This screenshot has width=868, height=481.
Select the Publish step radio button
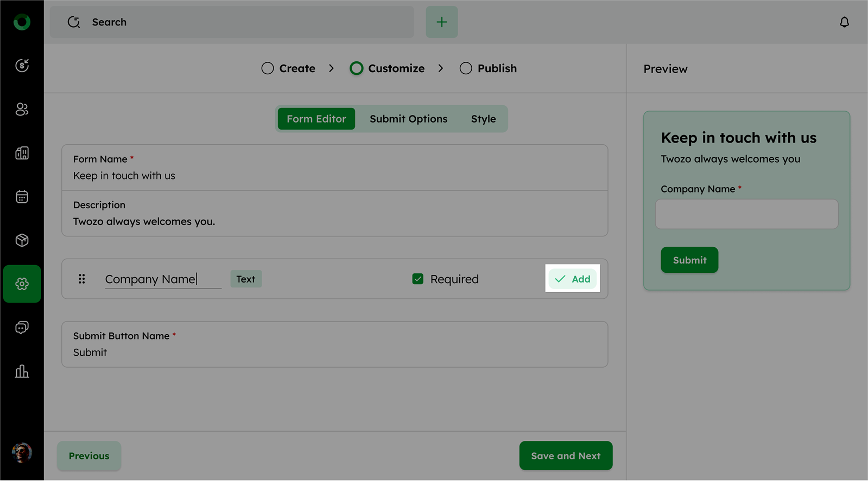466,68
